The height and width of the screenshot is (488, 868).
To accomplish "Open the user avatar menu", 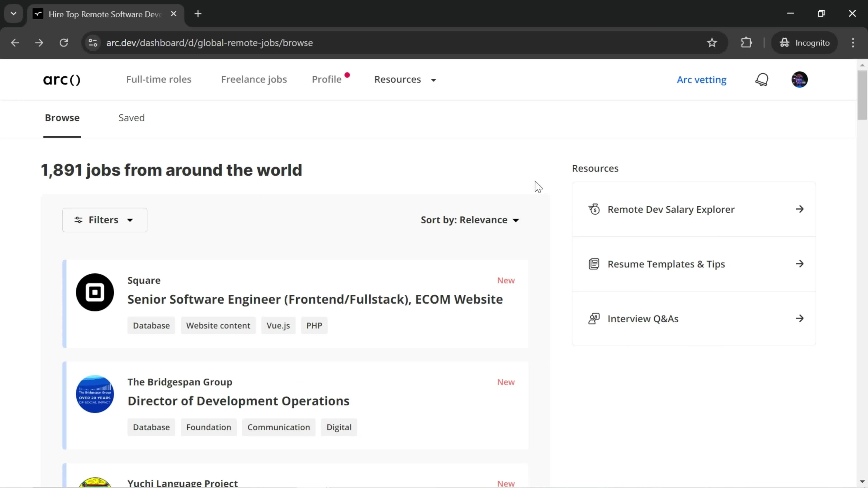I will (799, 80).
